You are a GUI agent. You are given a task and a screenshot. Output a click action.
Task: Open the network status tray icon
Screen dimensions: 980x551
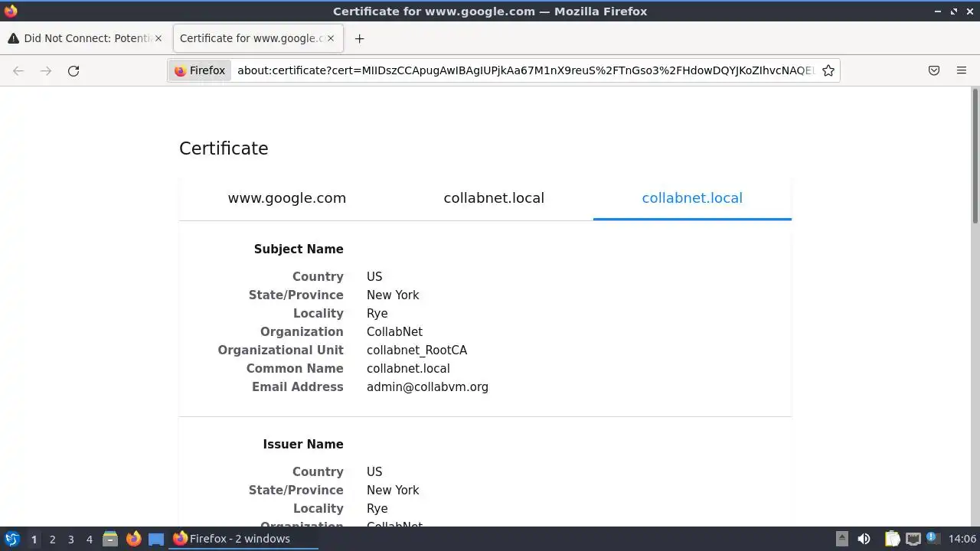point(913,539)
